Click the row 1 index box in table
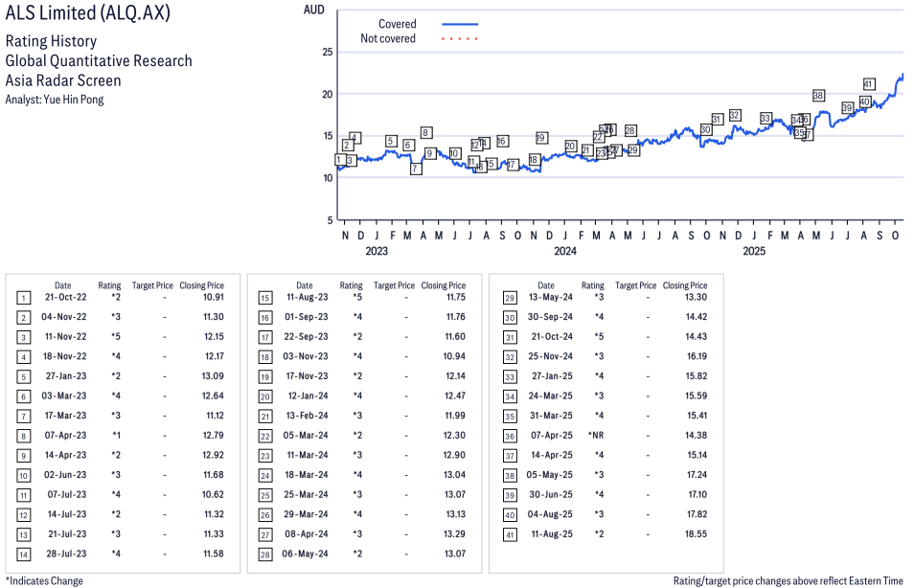914x588 pixels. [x=22, y=298]
